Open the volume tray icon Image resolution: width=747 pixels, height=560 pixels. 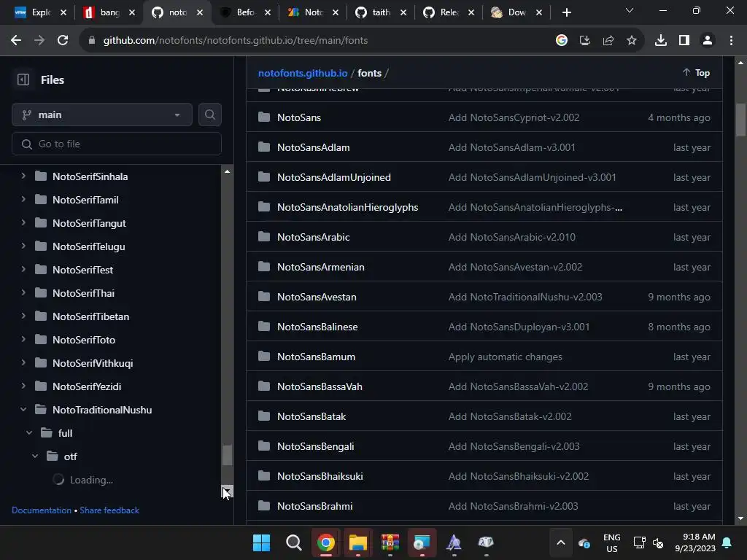[658, 542]
